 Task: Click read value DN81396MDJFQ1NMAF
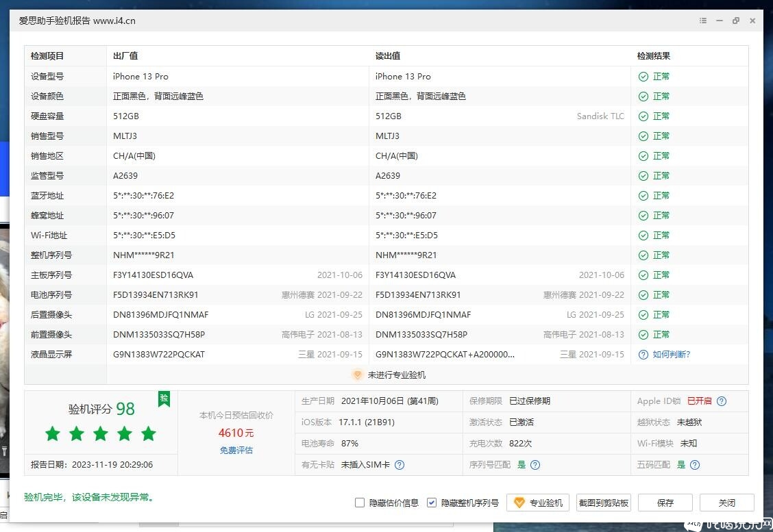pyautogui.click(x=423, y=315)
